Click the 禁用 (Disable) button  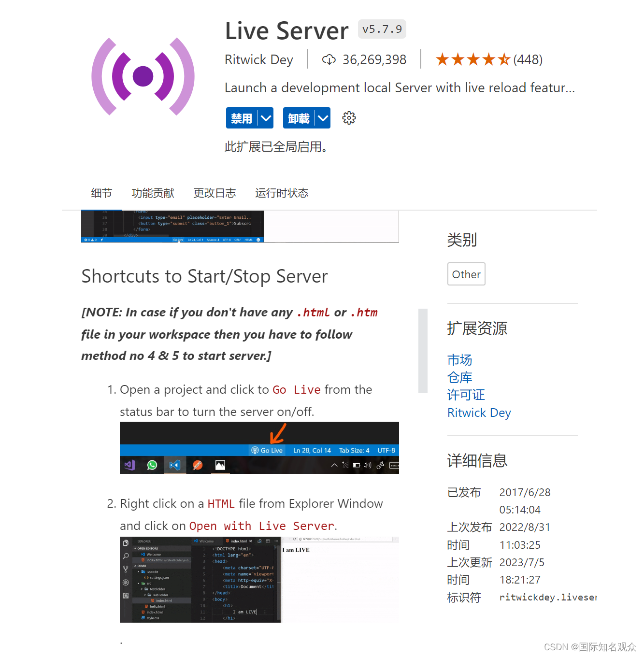click(x=242, y=118)
